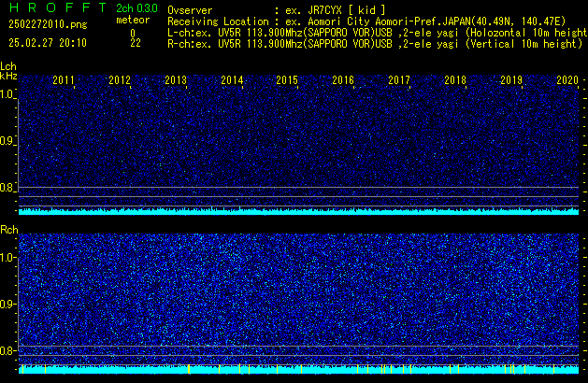
Task: Click the Lch '0.8' frequency label
Action: tap(7, 188)
